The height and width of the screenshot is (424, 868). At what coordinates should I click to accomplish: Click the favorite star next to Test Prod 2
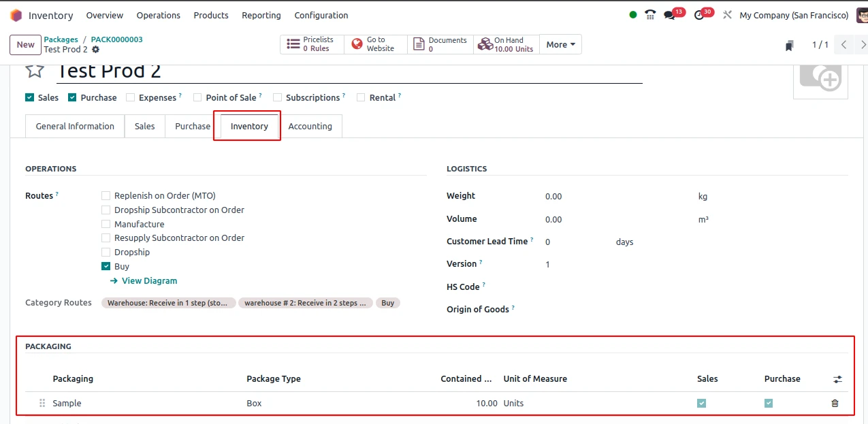[x=35, y=71]
